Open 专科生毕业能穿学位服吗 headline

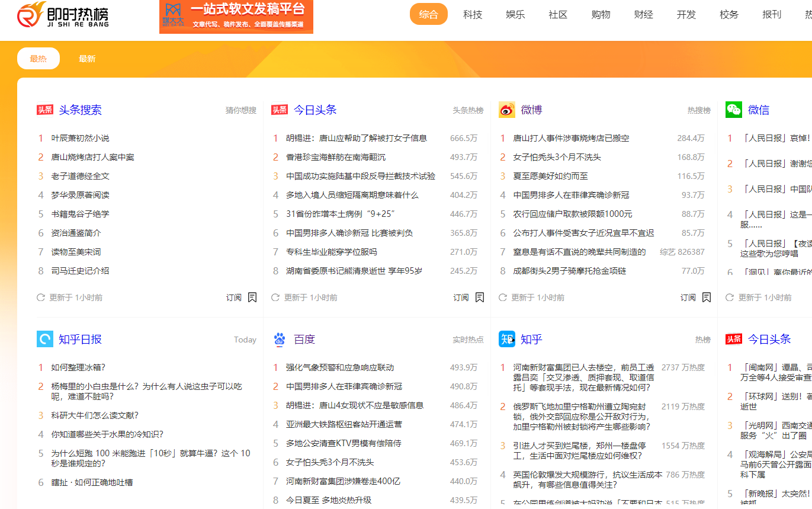click(332, 252)
